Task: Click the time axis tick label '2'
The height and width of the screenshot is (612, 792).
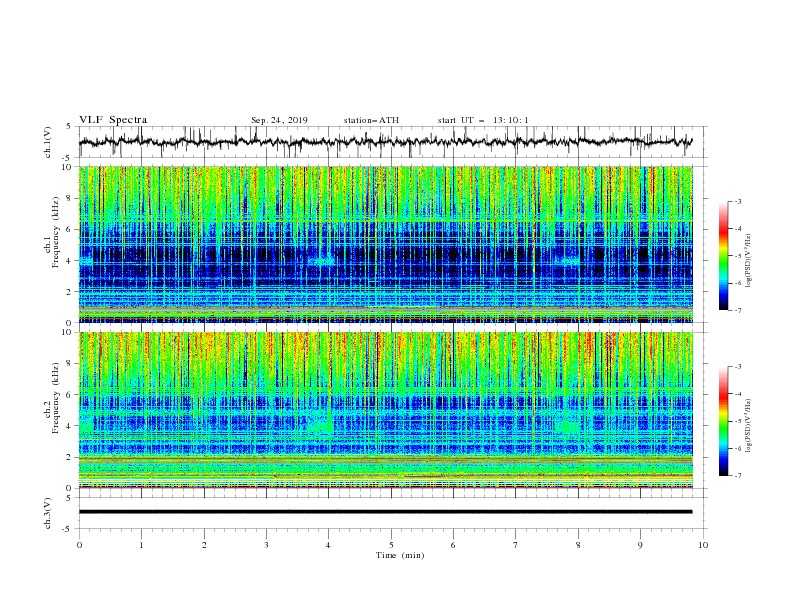Action: click(x=204, y=545)
